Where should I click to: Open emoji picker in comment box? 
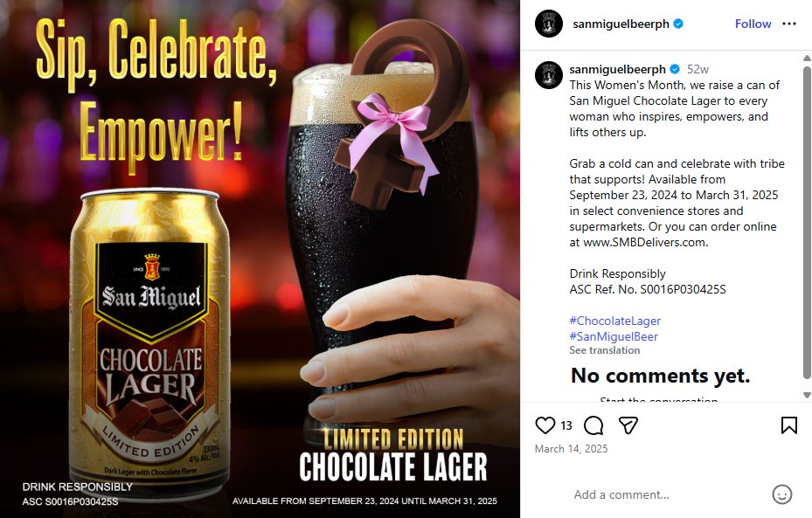[782, 494]
